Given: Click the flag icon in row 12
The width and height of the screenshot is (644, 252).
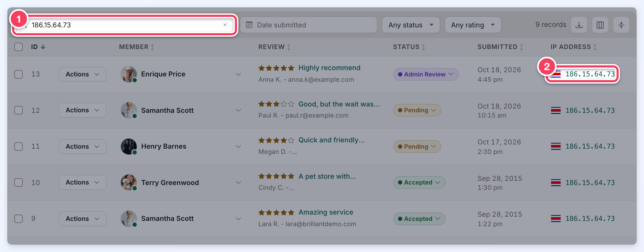Looking at the screenshot, I should click(x=556, y=110).
